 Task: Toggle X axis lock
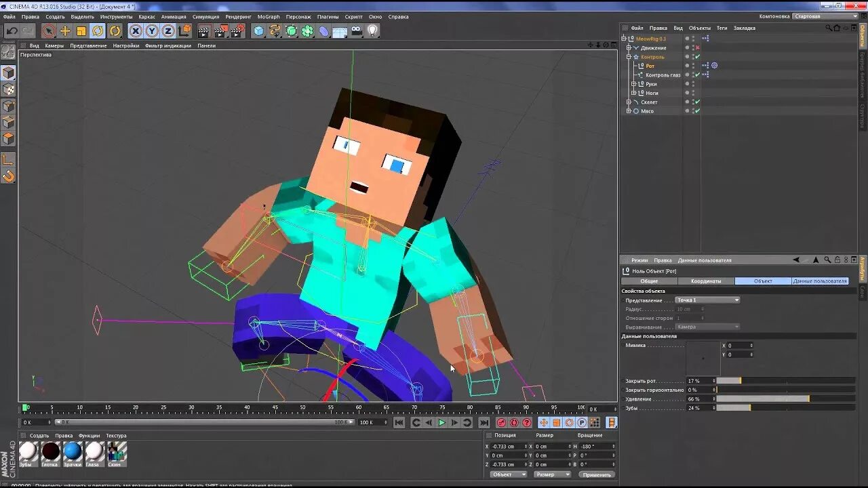click(x=136, y=30)
